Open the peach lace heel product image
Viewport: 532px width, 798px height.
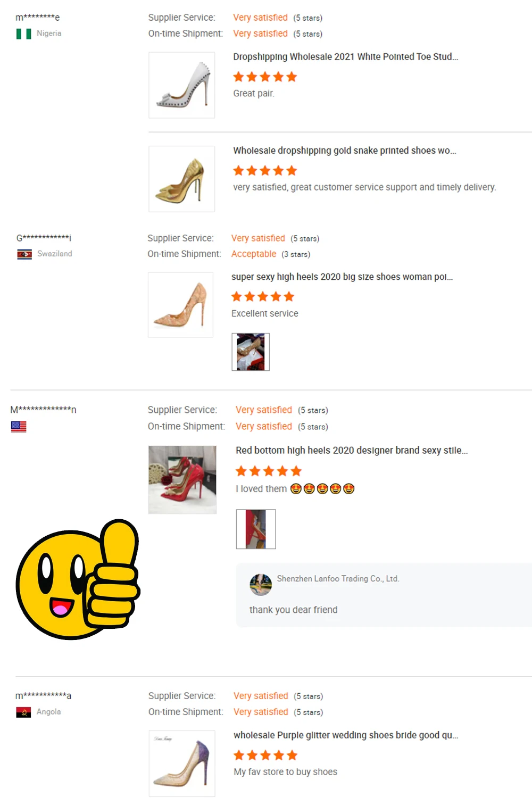[180, 305]
